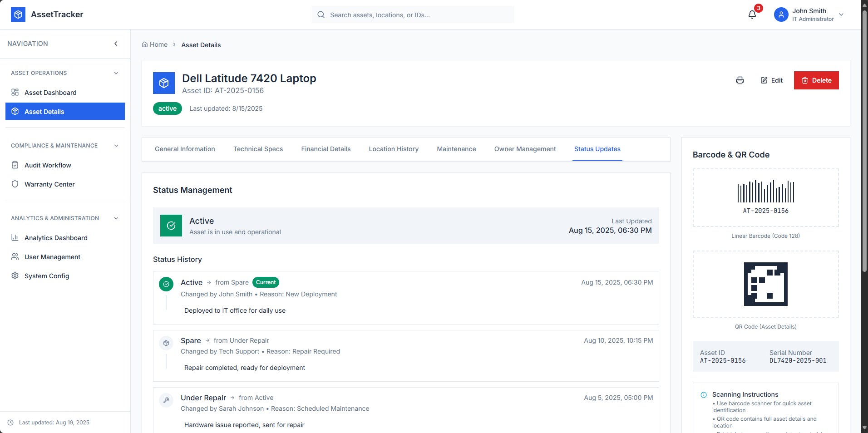868x433 pixels.
Task: Switch to Maintenance tab
Action: (x=456, y=149)
